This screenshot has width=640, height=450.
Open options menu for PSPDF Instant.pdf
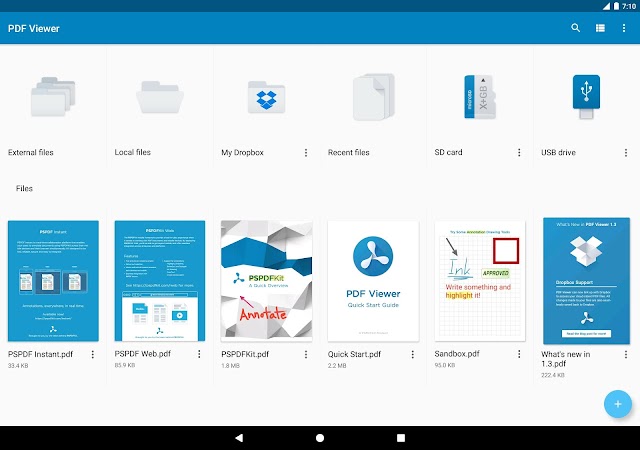(93, 354)
